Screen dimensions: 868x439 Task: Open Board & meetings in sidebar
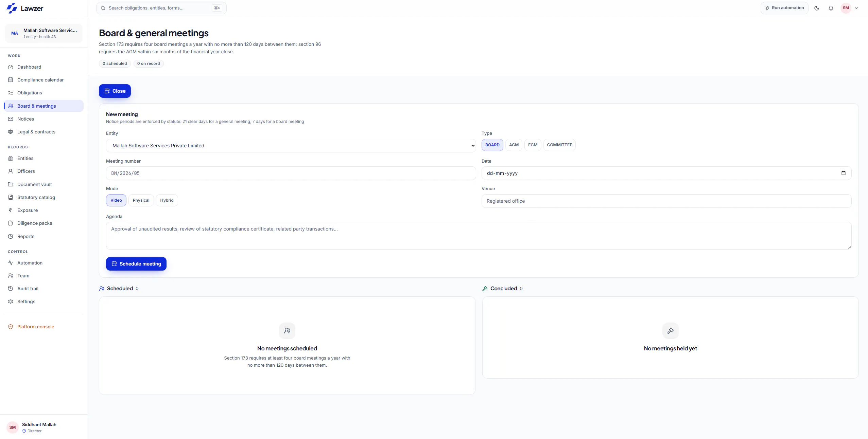(x=44, y=106)
